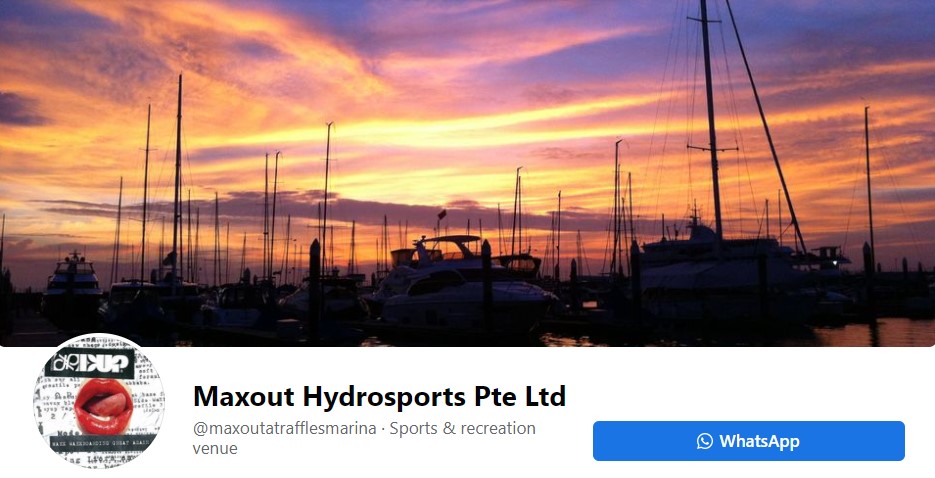Image resolution: width=935 pixels, height=478 pixels.
Task: Click the black logo banner atop avatar
Action: point(89,364)
